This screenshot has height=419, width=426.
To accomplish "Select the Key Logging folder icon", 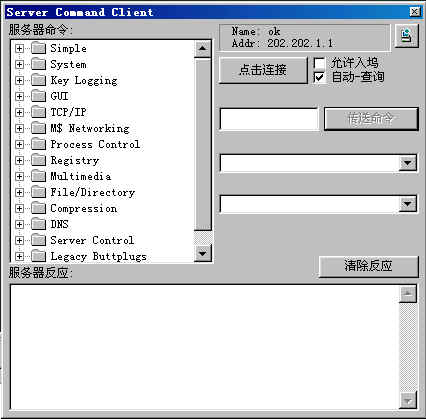I will coord(38,80).
